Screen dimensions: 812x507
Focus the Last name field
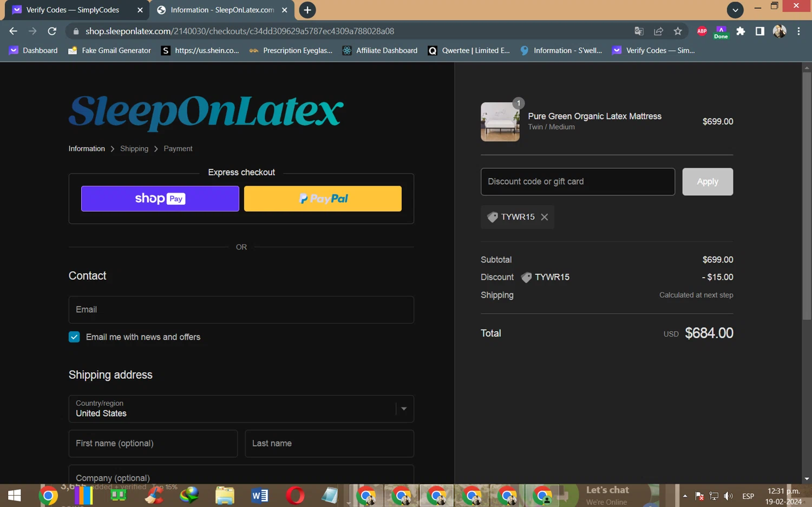(x=330, y=444)
